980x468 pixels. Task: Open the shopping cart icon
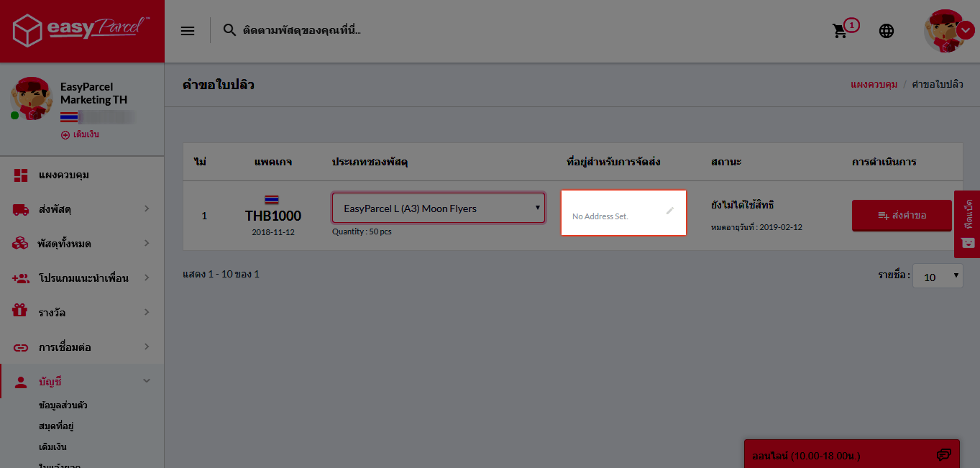tap(840, 31)
